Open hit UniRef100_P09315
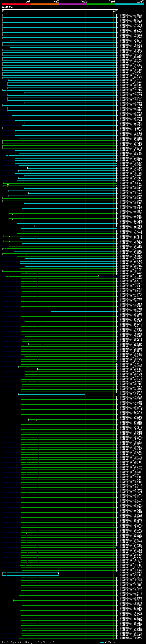 point(131,35)
